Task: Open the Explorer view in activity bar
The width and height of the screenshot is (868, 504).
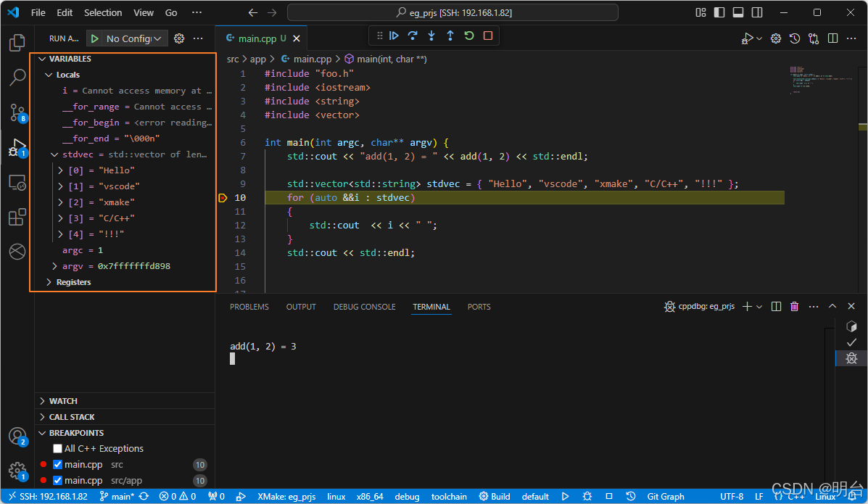Action: (x=17, y=43)
